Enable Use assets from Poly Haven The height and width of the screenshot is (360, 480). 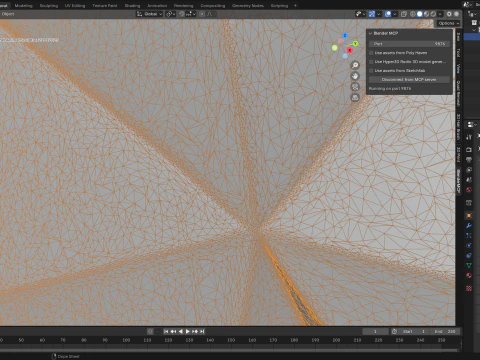click(371, 53)
